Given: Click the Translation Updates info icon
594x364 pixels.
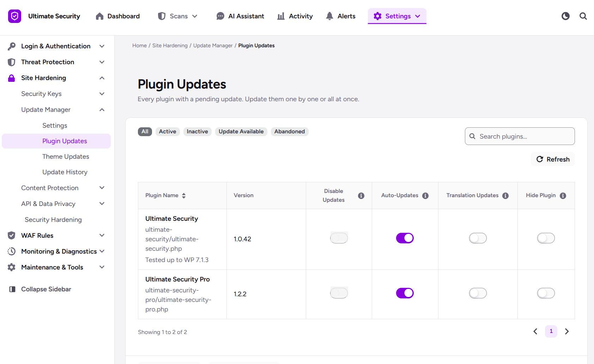Looking at the screenshot, I should coord(505,196).
